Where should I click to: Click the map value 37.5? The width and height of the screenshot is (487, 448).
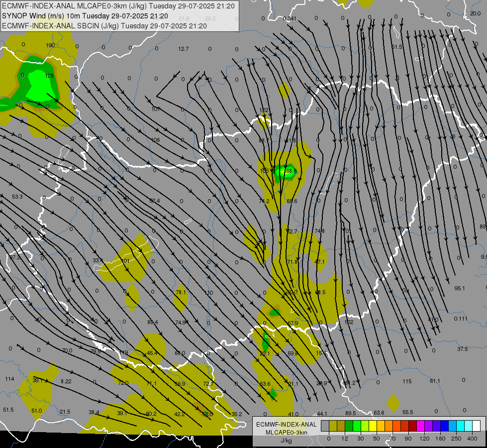pos(463,349)
